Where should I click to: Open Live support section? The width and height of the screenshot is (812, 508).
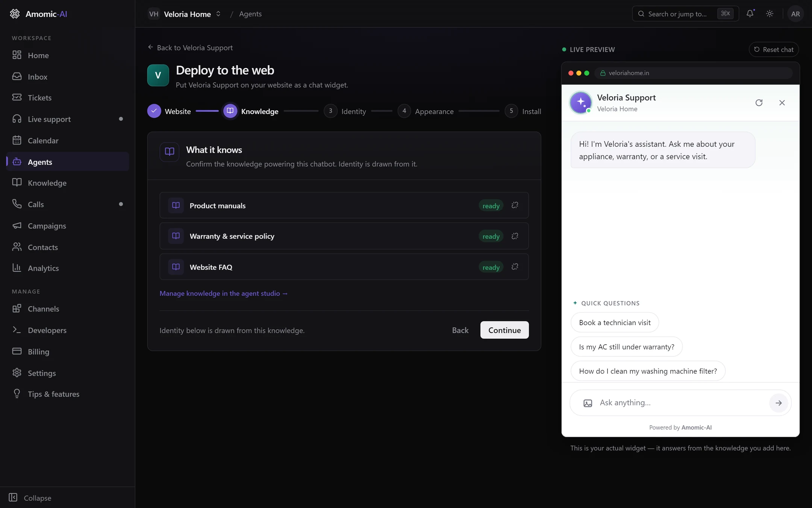tap(68, 119)
